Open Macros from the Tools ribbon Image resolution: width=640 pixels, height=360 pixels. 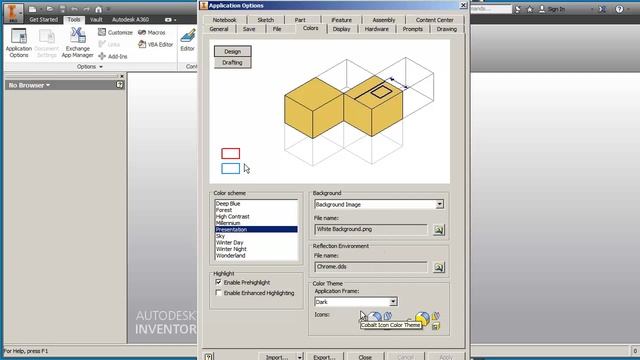152,32
